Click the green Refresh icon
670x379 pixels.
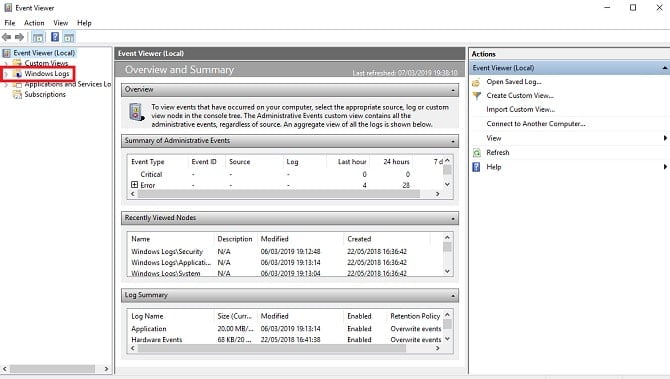476,153
